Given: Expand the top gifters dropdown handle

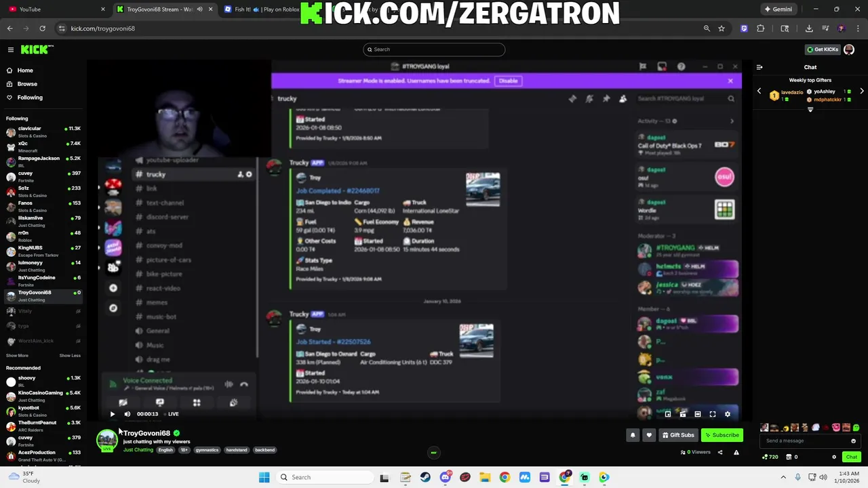Looking at the screenshot, I should (x=810, y=110).
